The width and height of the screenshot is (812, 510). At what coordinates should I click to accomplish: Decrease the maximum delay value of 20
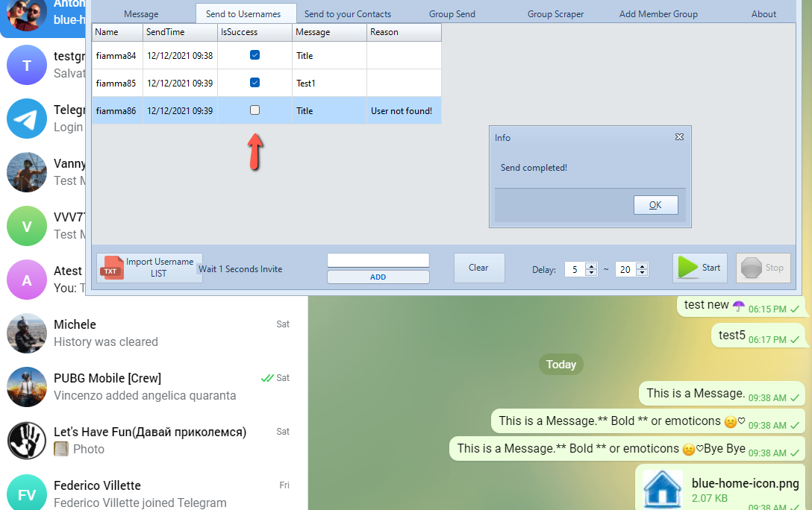(x=642, y=273)
